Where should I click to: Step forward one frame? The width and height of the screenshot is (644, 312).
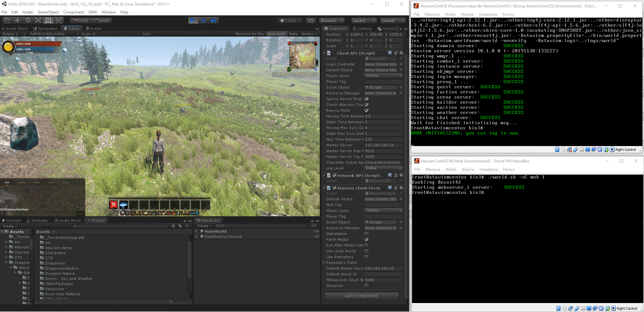[213, 21]
